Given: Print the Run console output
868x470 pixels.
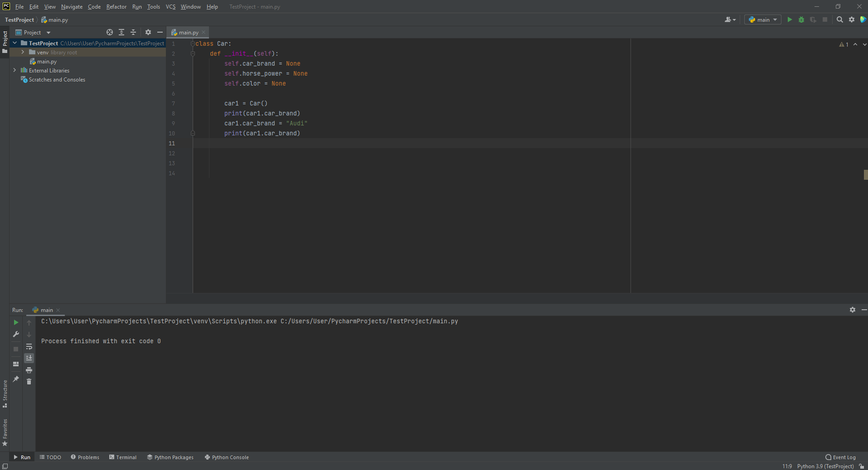Looking at the screenshot, I should pyautogui.click(x=29, y=370).
